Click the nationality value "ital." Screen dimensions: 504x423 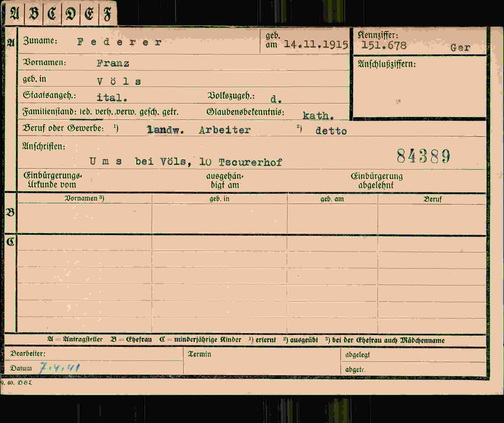coord(112,98)
